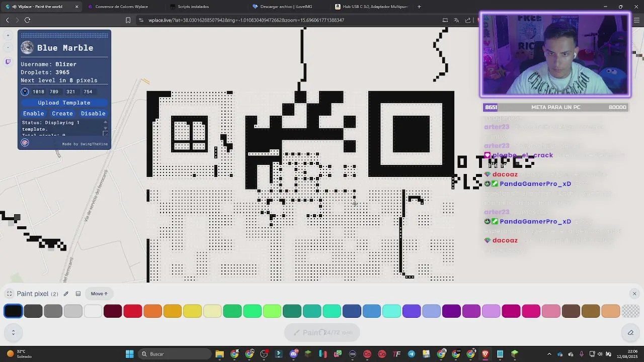Click the pencil icon next to Paint pixel

(66, 294)
